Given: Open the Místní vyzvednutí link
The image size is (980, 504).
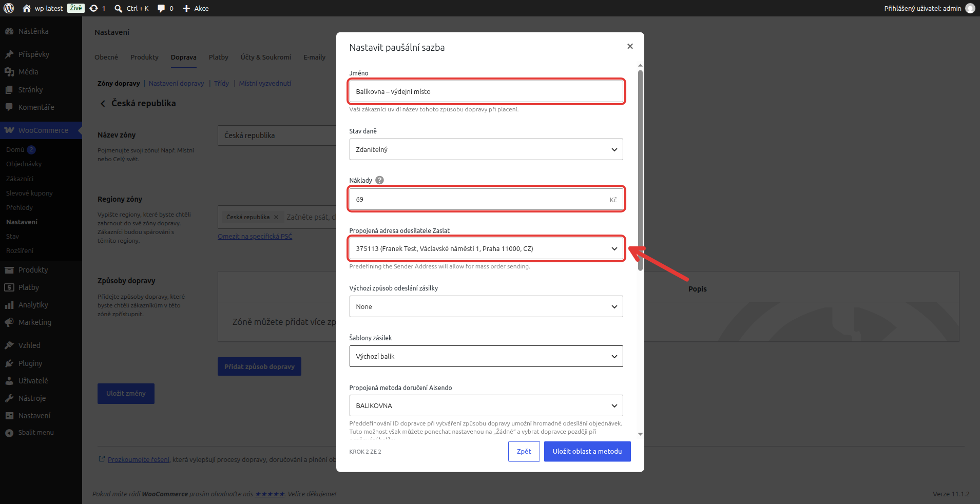Looking at the screenshot, I should click(265, 83).
